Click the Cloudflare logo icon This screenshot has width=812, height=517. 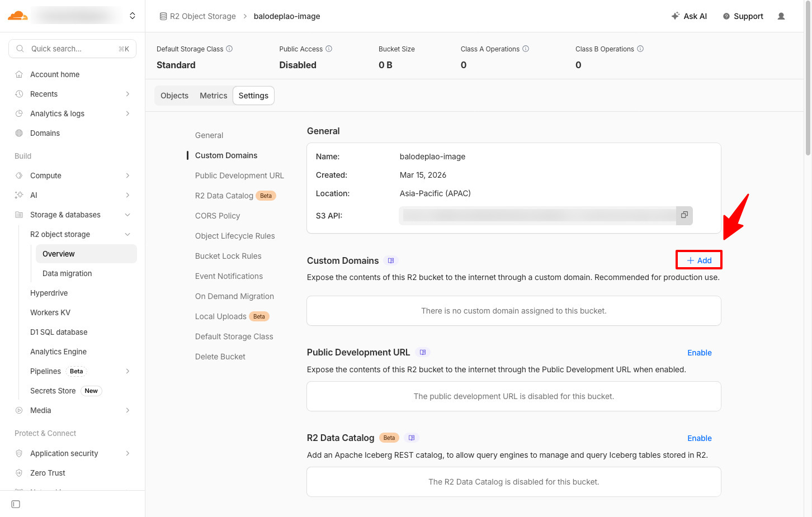(x=17, y=16)
